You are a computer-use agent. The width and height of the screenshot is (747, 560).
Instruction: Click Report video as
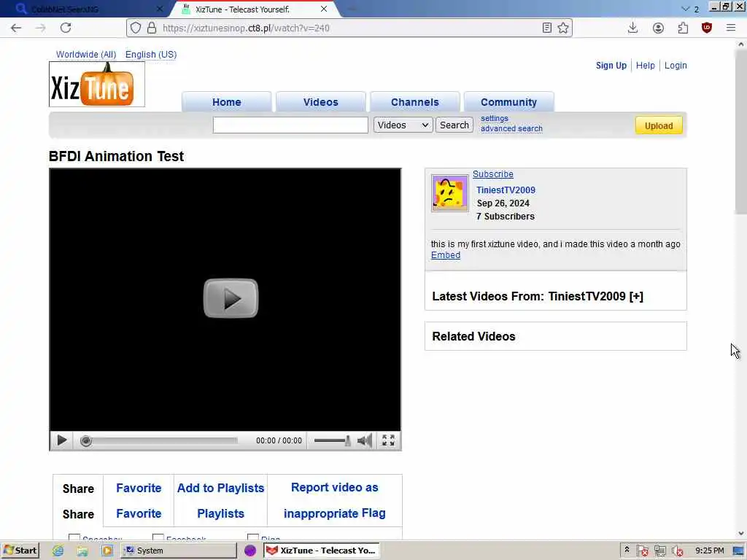pos(334,488)
